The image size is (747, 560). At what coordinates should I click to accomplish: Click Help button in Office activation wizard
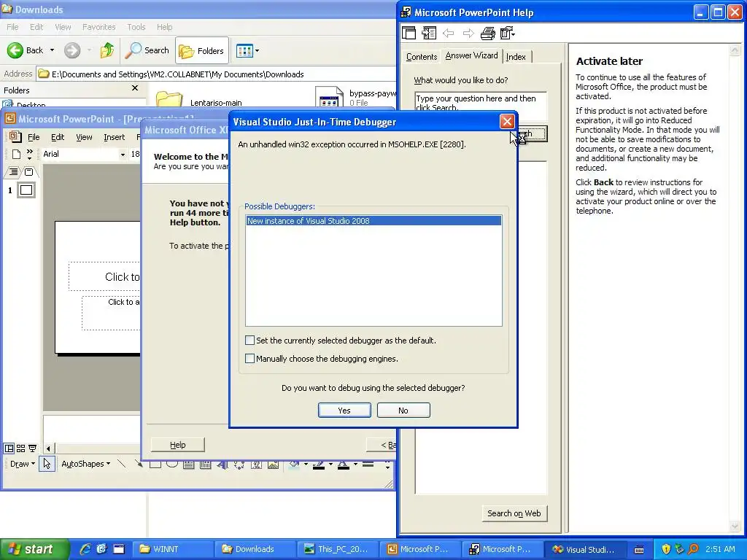click(178, 445)
